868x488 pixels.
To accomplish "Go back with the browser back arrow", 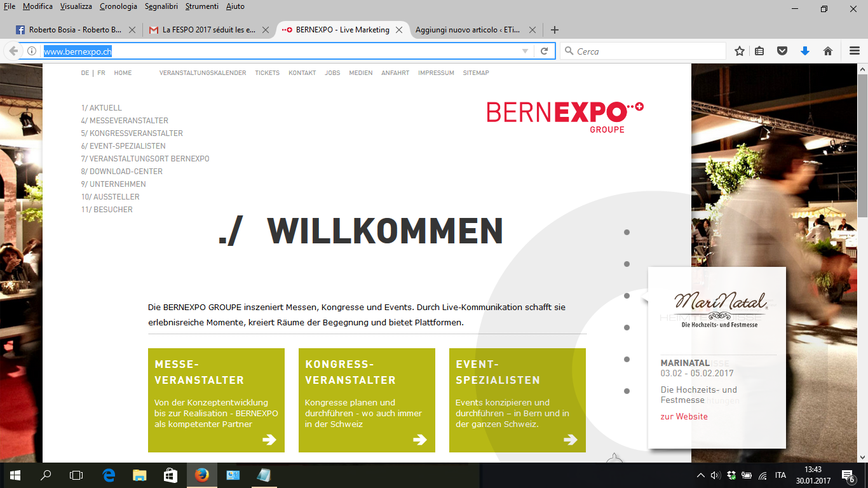I will point(13,51).
